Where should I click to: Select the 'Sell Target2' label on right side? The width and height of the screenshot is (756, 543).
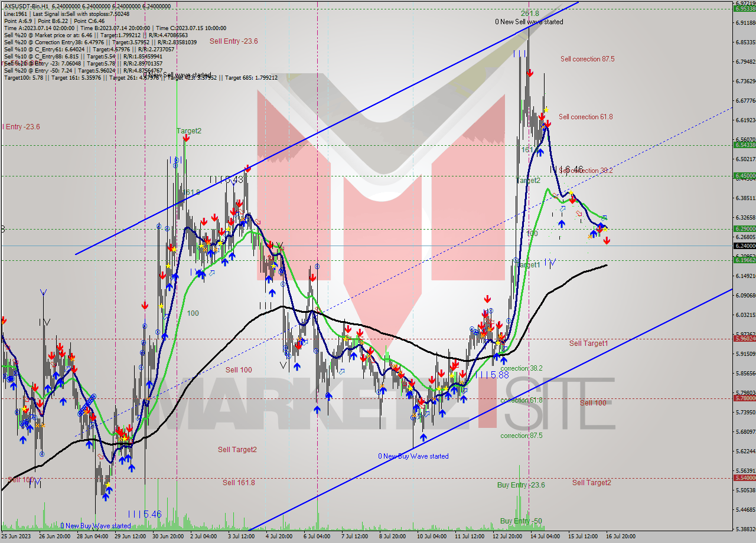click(591, 483)
